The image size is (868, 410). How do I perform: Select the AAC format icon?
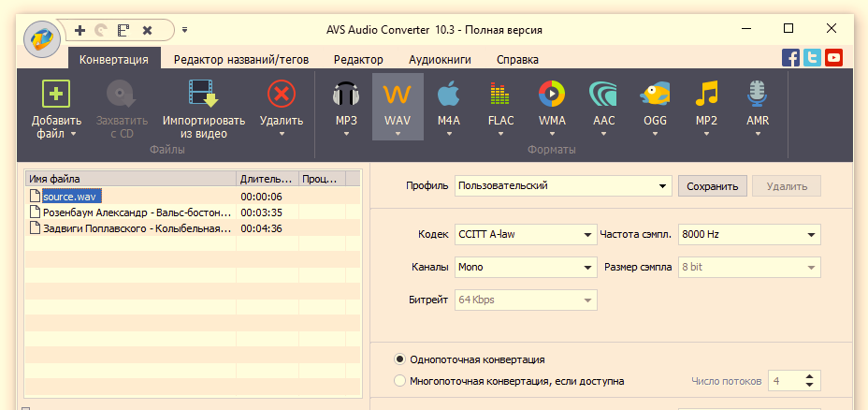(603, 94)
